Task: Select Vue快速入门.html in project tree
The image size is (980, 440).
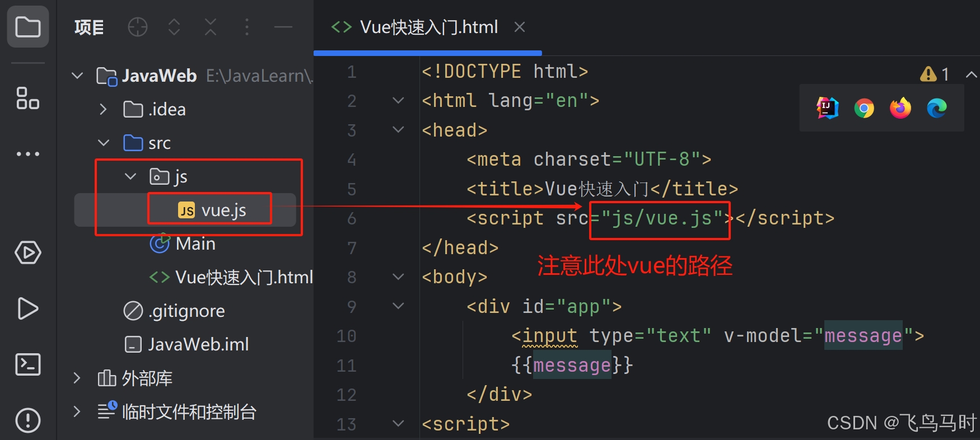Action: pyautogui.click(x=231, y=277)
